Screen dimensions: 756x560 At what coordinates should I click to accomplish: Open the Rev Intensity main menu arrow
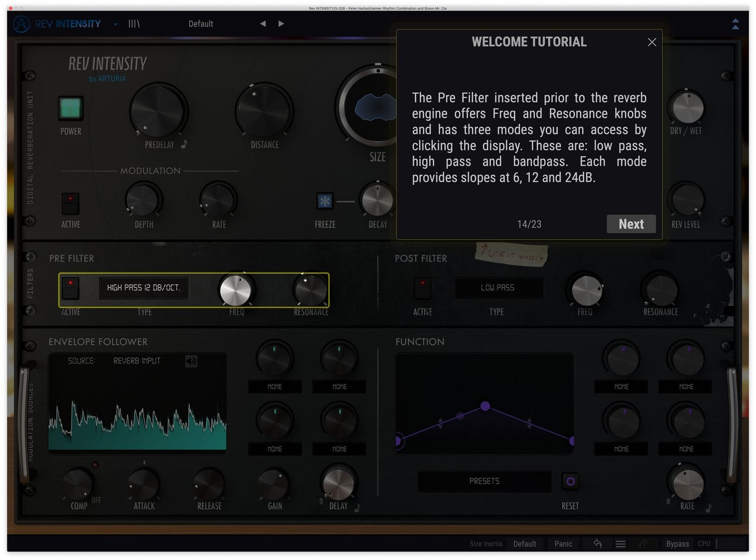coord(115,24)
